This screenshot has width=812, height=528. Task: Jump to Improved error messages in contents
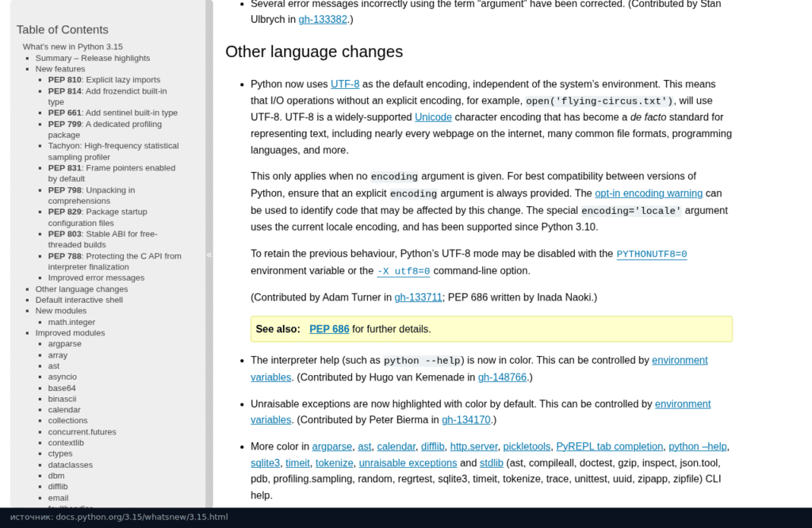96,278
